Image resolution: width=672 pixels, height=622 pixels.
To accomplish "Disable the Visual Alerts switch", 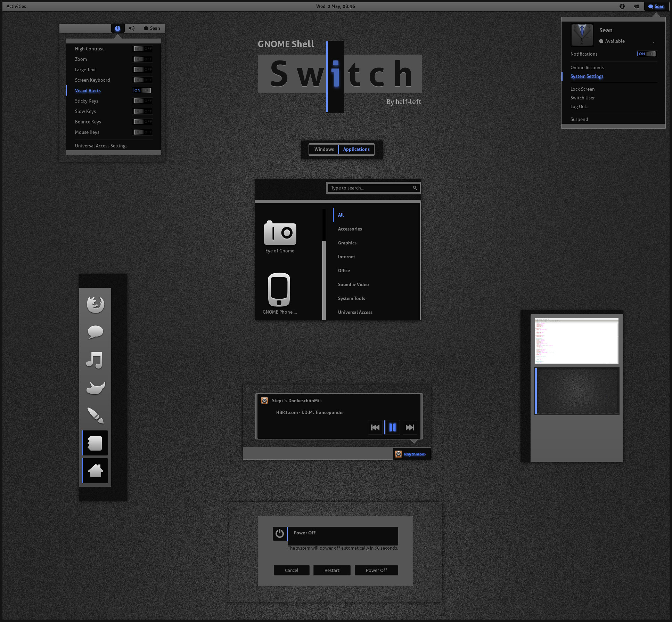I will tap(143, 90).
